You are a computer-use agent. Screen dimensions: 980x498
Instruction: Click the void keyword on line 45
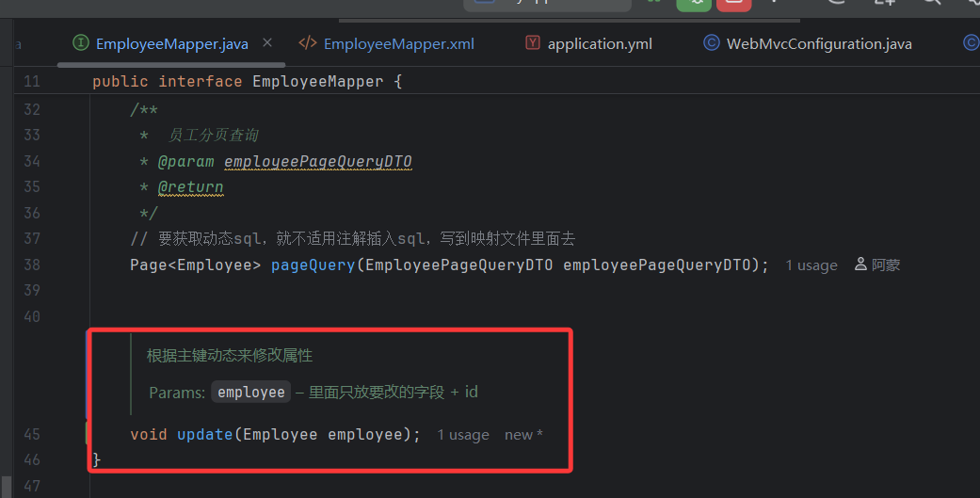pyautogui.click(x=149, y=434)
